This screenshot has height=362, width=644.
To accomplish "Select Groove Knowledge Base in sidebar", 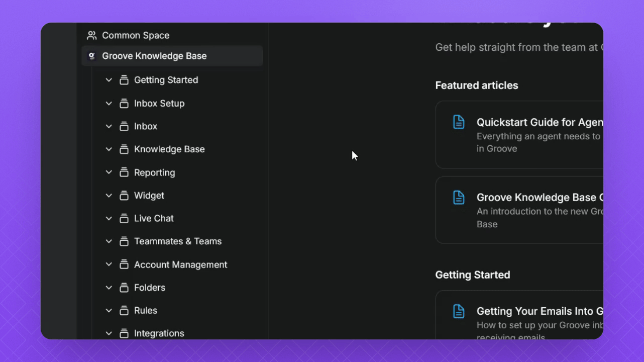I will [154, 56].
